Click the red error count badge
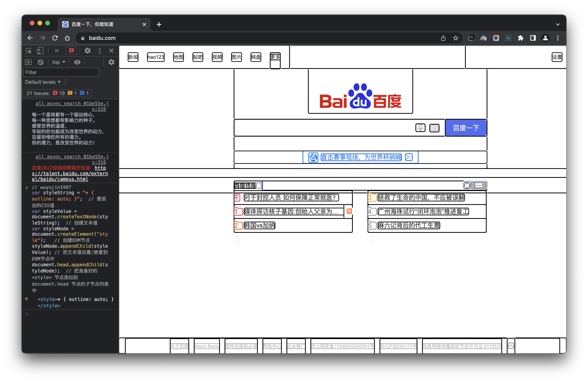The width and height of the screenshot is (588, 382). coord(71,51)
